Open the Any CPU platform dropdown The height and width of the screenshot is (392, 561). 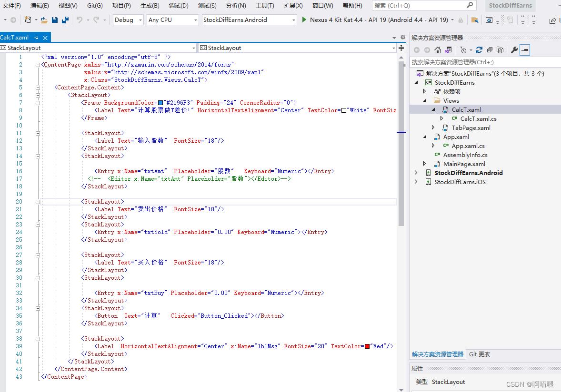pyautogui.click(x=173, y=20)
